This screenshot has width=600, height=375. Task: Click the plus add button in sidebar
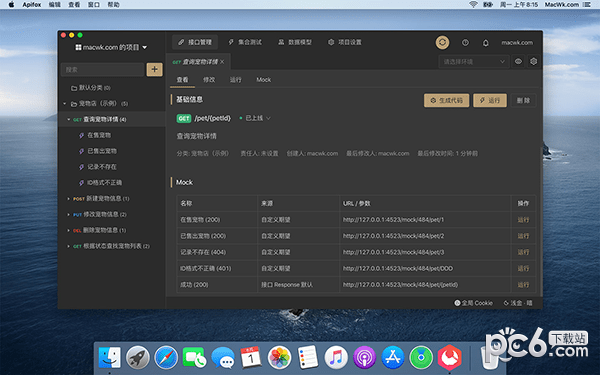(x=155, y=69)
